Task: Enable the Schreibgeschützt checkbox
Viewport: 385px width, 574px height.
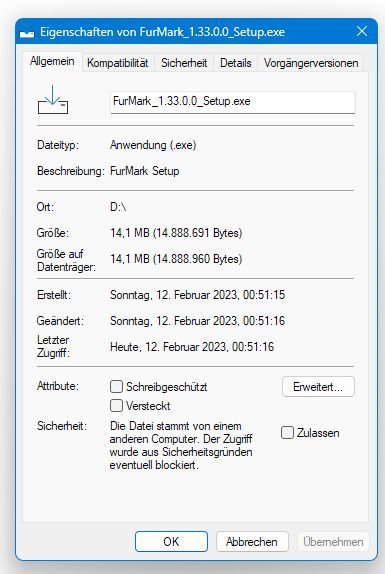Action: click(x=116, y=387)
